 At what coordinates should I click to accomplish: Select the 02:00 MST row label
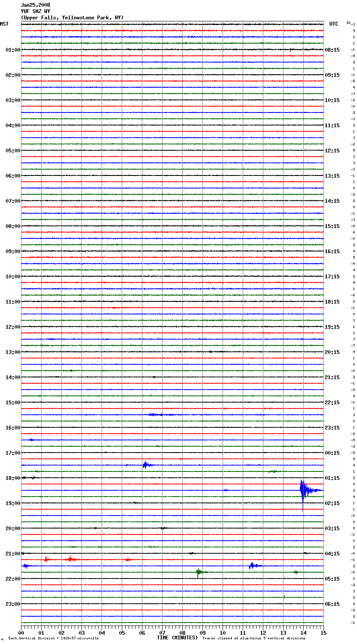[x=13, y=75]
